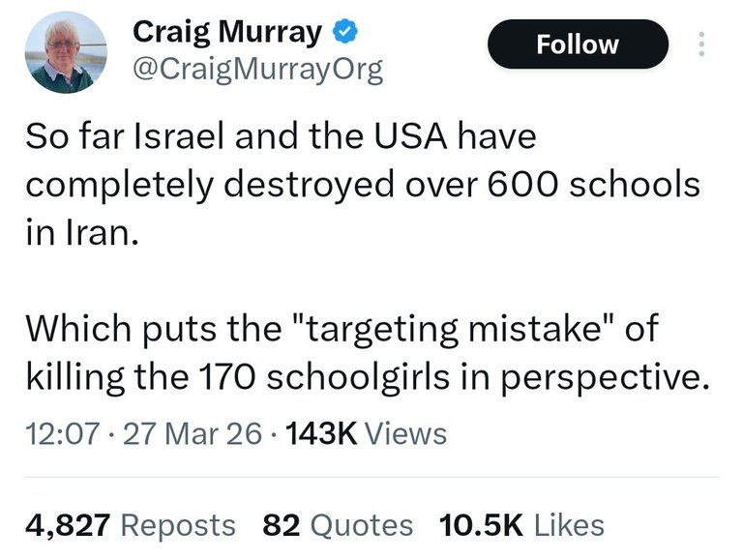Open the @CraigMurrayOrg handle link
The image size is (743, 560).
tap(256, 70)
